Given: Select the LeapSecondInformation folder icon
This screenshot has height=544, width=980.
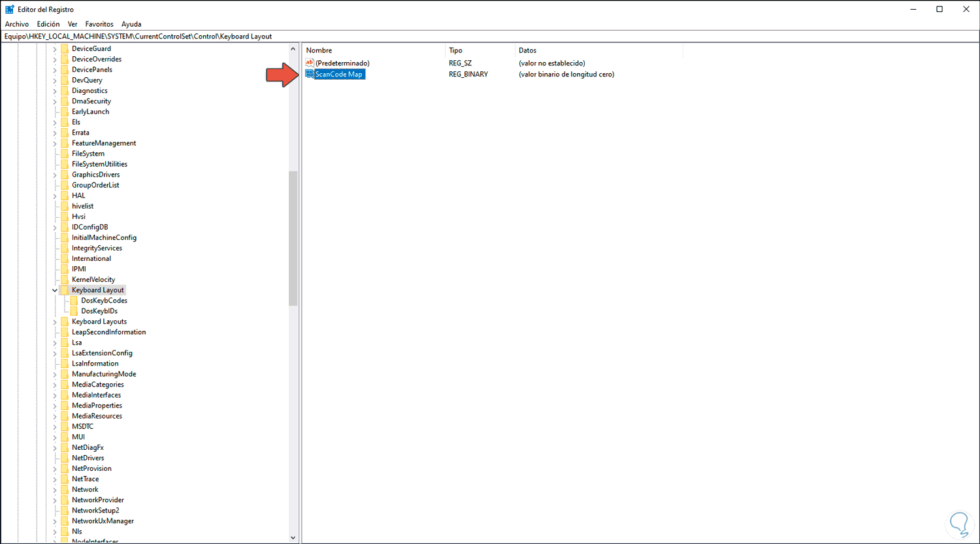Looking at the screenshot, I should coord(65,331).
